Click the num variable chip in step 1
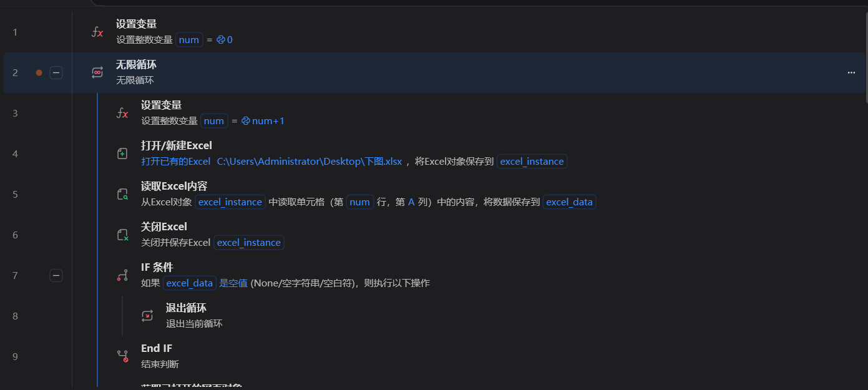The height and width of the screenshot is (390, 868). pos(188,39)
